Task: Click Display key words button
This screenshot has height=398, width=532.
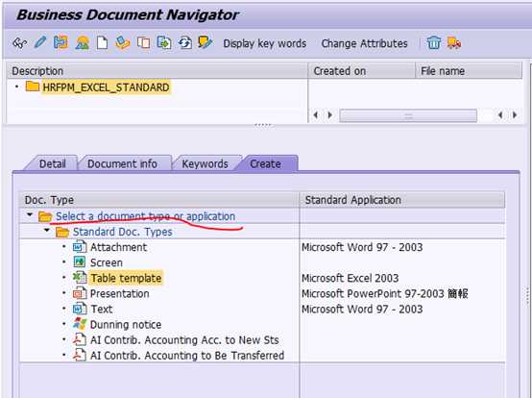Action: tap(265, 43)
